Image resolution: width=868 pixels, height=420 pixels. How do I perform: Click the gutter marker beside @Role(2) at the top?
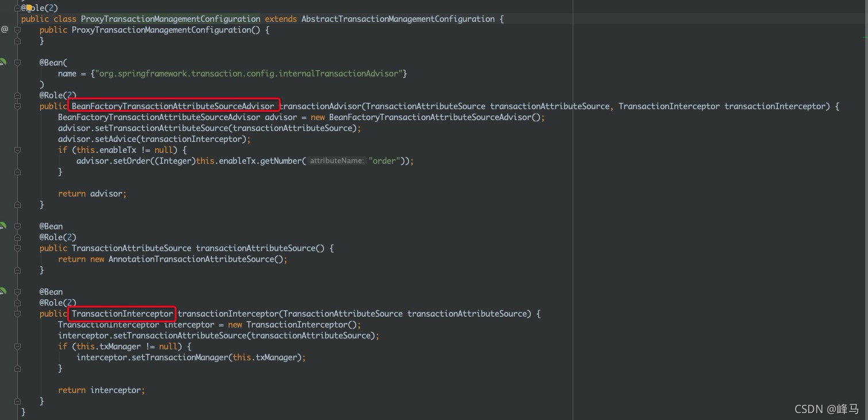click(17, 8)
